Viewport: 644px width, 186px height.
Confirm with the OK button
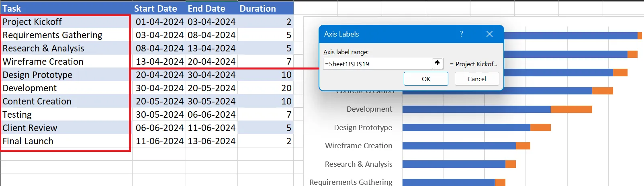pos(426,79)
